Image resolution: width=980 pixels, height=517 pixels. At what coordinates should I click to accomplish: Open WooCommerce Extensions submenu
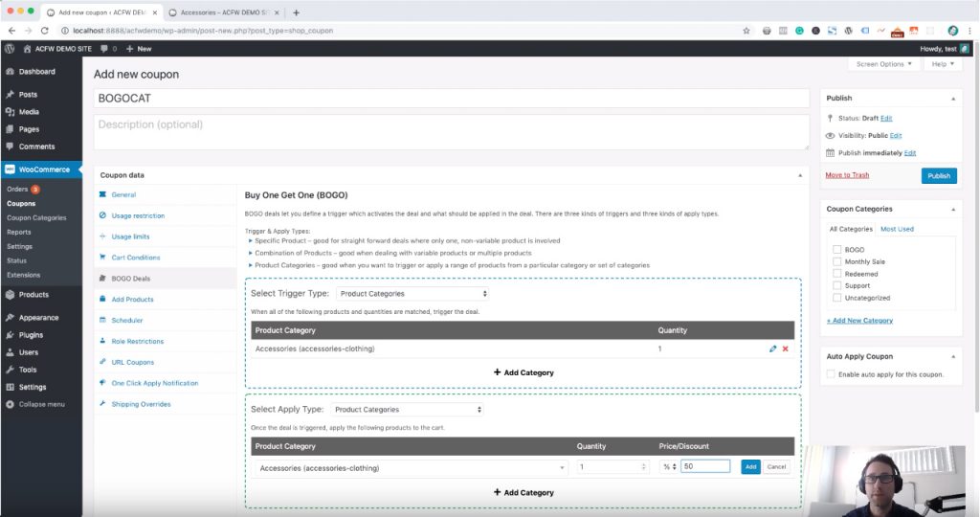(23, 275)
